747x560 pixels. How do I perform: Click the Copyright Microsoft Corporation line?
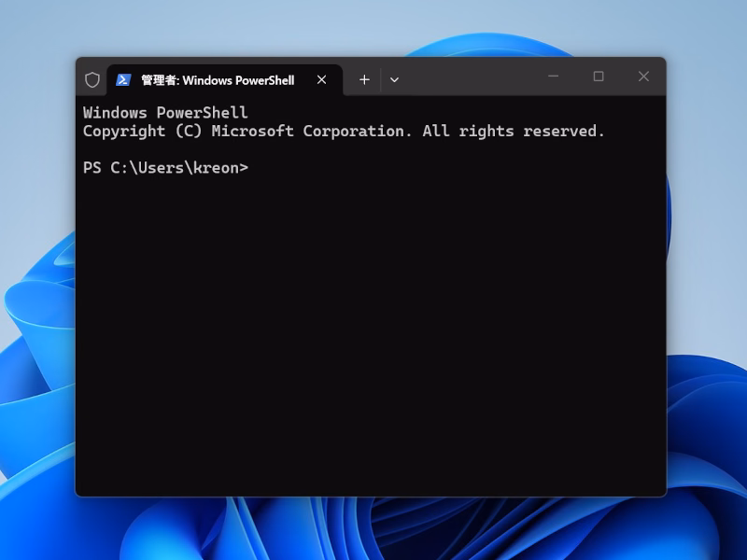tap(344, 131)
